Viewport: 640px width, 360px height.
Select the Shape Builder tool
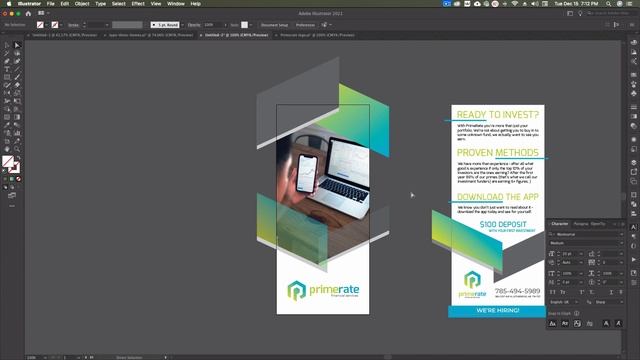(7, 109)
